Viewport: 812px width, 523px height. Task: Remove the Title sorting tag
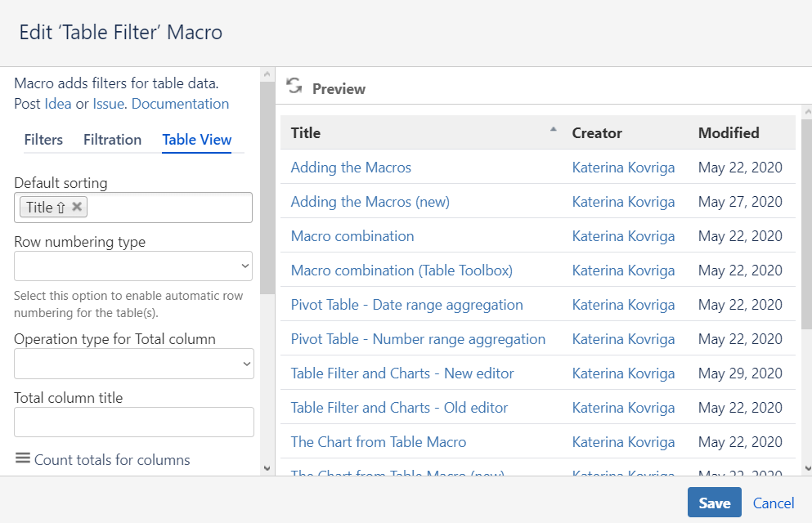[x=77, y=207]
